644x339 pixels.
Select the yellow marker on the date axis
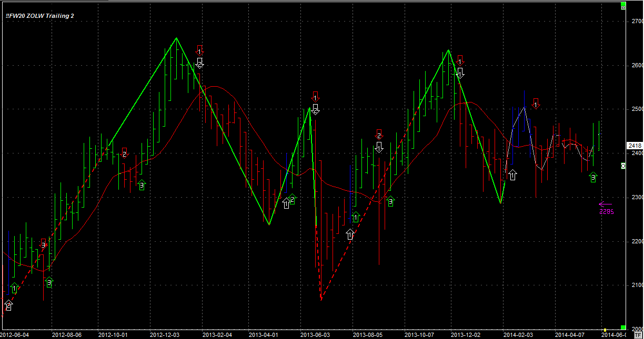[x=605, y=330]
